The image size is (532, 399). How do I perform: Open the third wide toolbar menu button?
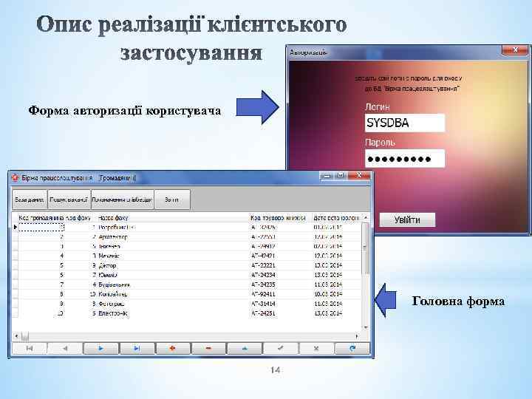[122, 199]
